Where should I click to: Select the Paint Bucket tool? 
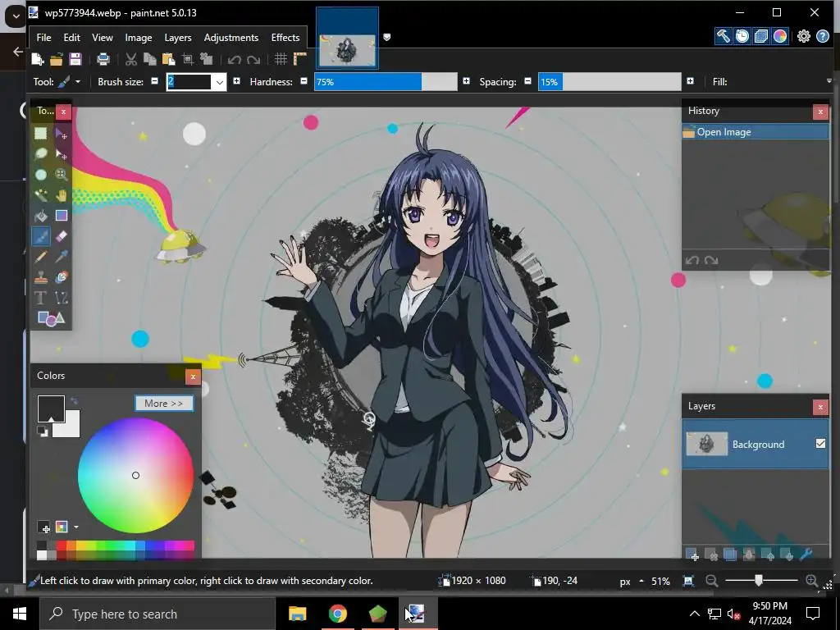(x=41, y=216)
